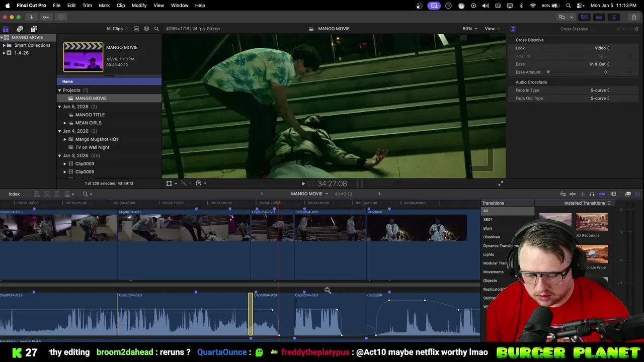Open the Modify menu
This screenshot has height=362, width=644.
139,6
